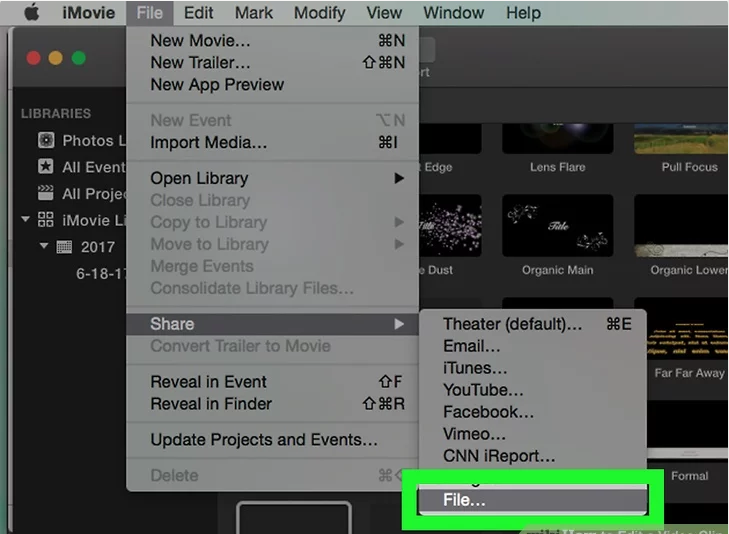This screenshot has height=534, width=729.
Task: Open the Apple menu
Action: click(32, 13)
